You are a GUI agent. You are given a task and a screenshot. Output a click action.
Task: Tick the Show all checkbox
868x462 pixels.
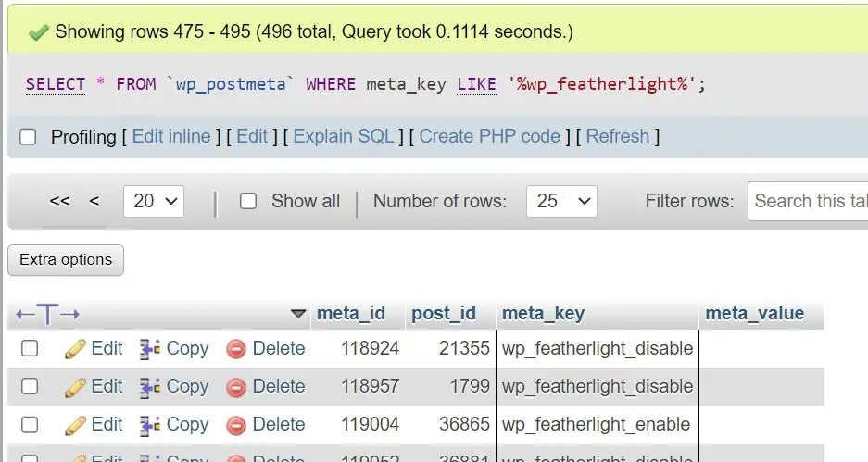[x=248, y=201]
